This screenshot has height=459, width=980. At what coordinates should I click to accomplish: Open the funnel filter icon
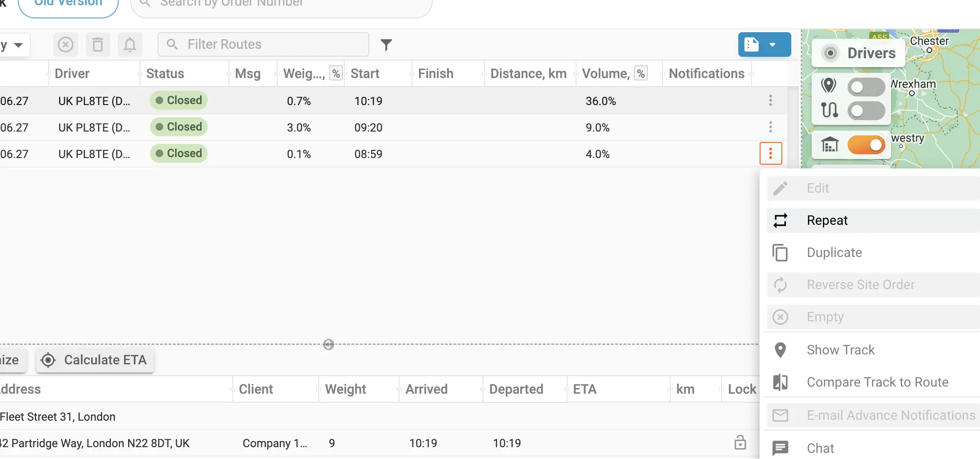pyautogui.click(x=386, y=45)
